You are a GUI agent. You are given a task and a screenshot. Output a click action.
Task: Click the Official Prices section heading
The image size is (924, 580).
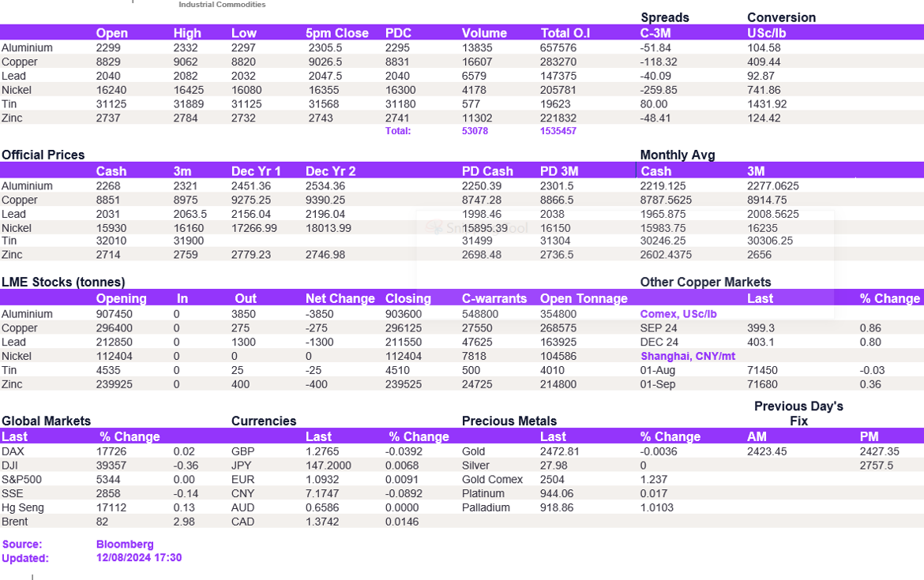[x=43, y=155]
